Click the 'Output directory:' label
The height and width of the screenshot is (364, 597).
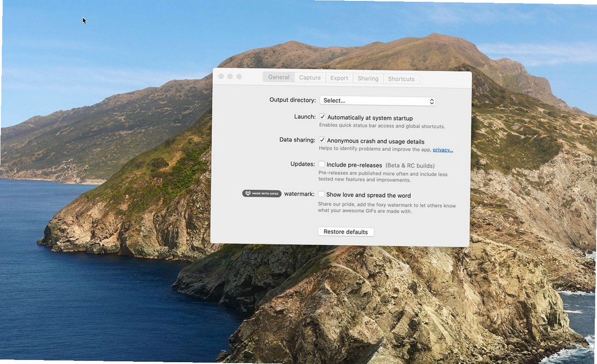tap(292, 100)
